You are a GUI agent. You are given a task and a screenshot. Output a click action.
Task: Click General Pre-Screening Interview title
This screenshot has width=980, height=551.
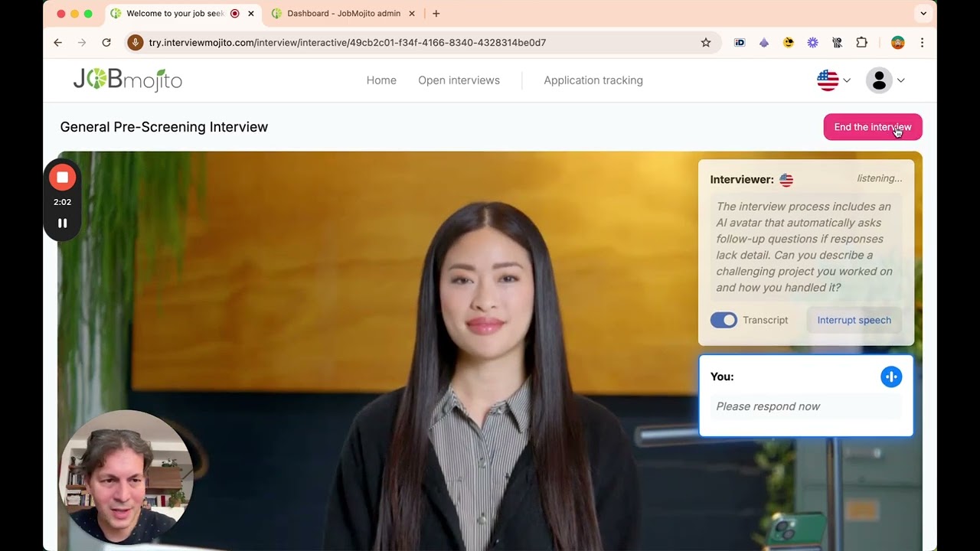click(x=164, y=127)
